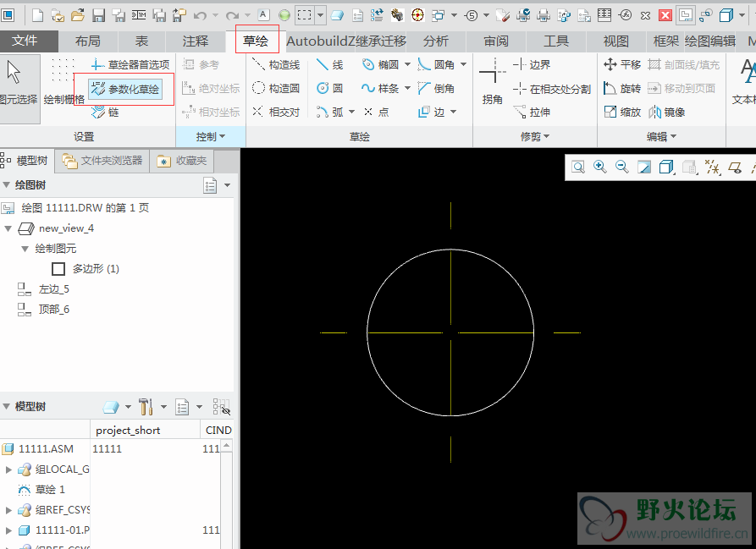Activate the 拐角 corner trim tool

492,82
